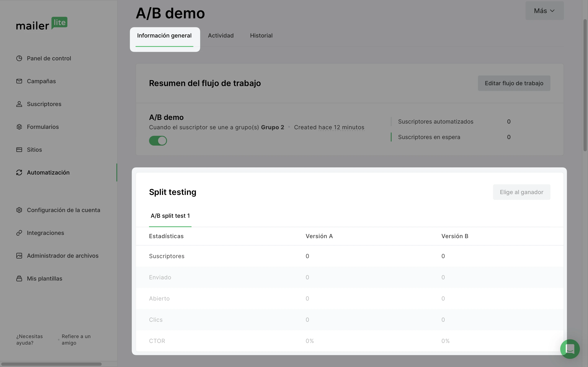Click the Sitios browser window icon
The width and height of the screenshot is (588, 367).
pyautogui.click(x=19, y=149)
